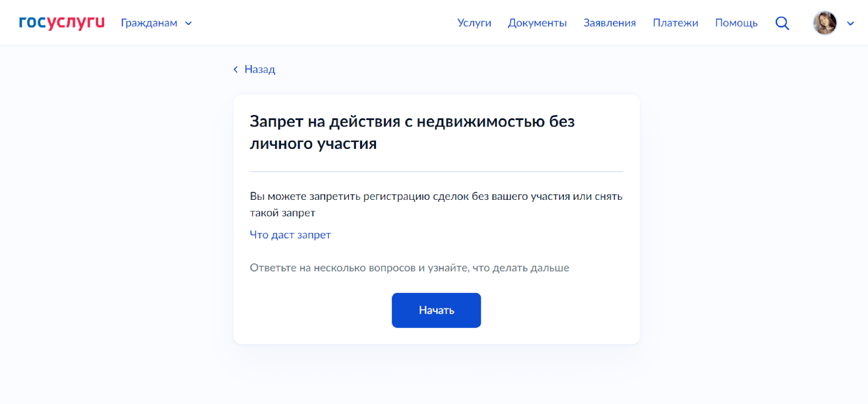Open the Заявления menu item
Image resolution: width=868 pixels, height=404 pixels.
point(610,23)
